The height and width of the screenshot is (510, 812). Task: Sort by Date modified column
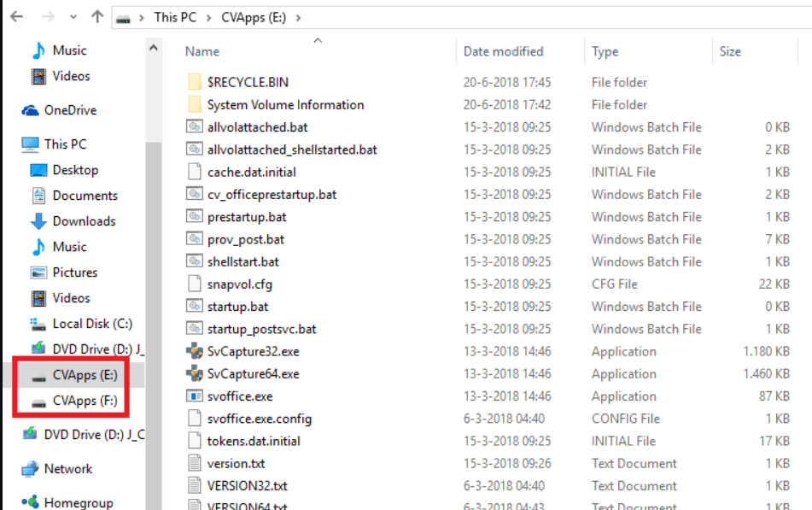click(503, 51)
